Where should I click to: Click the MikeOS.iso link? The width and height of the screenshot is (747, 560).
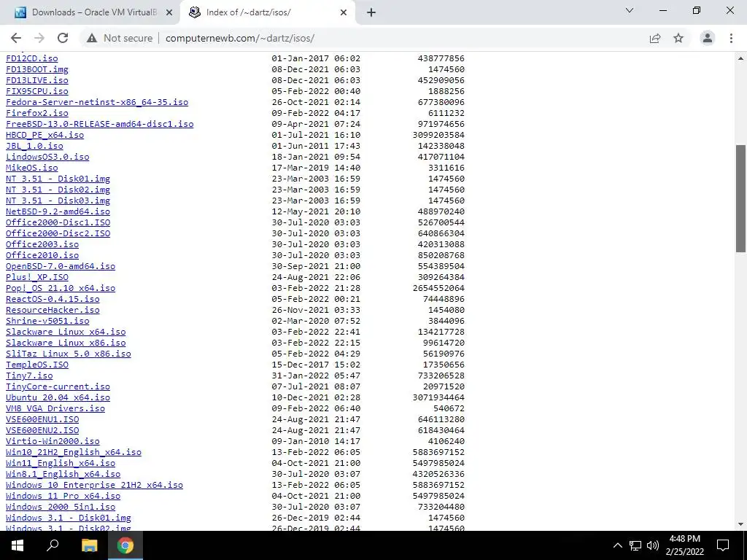click(32, 168)
